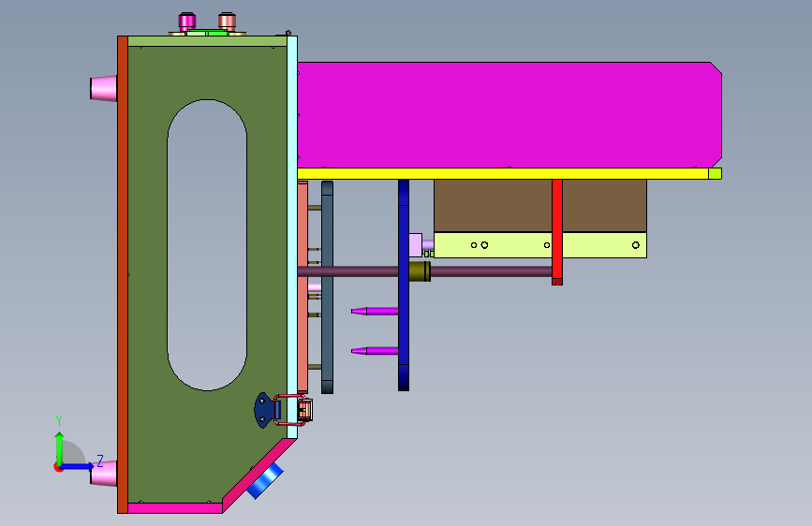Select the light green top strip
This screenshot has width=812, height=526.
coord(207,41)
